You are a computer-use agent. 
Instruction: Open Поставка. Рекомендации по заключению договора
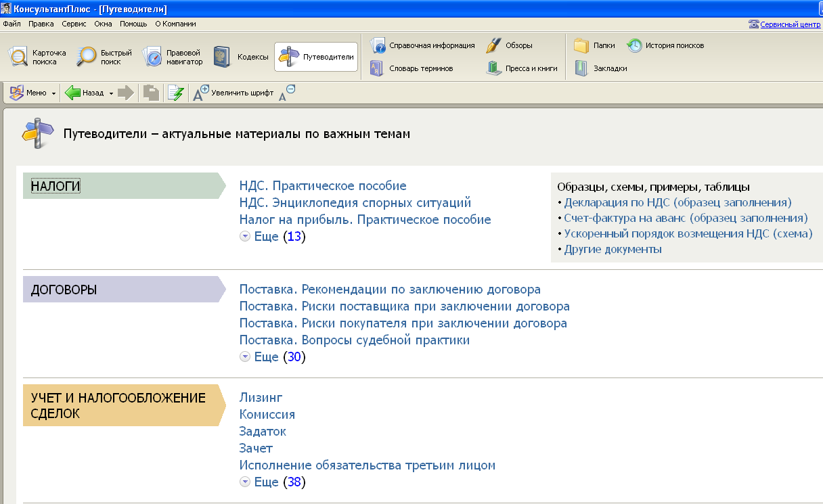pos(390,290)
